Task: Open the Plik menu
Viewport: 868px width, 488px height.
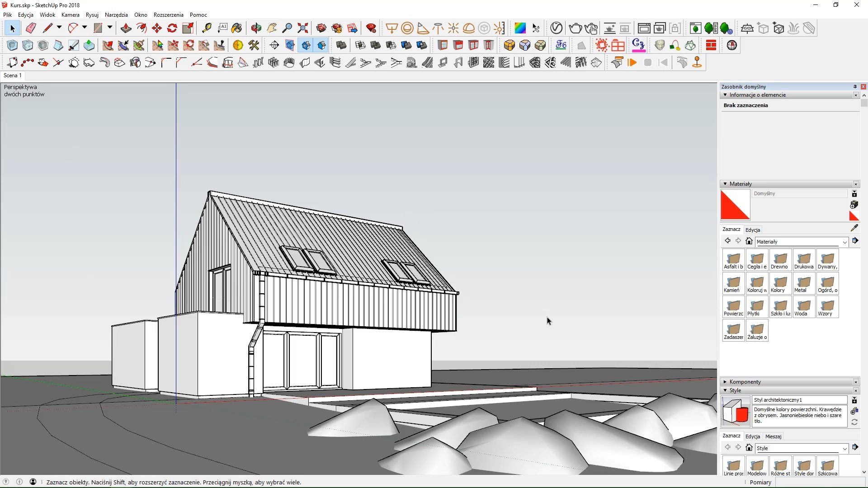Action: click(x=8, y=14)
